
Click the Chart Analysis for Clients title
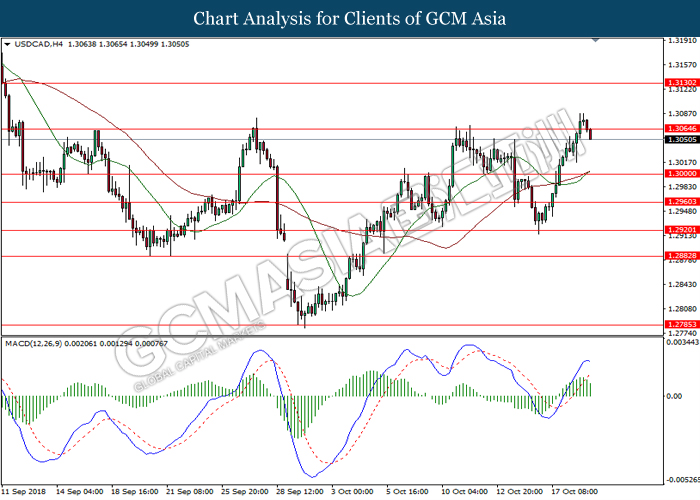(350, 19)
